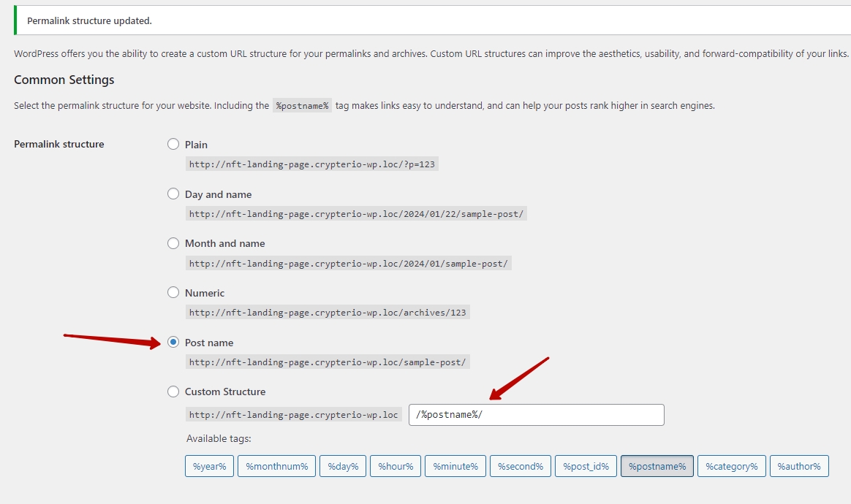The height and width of the screenshot is (504, 851).
Task: Toggle the highlighted %postname% tag button
Action: pos(657,466)
